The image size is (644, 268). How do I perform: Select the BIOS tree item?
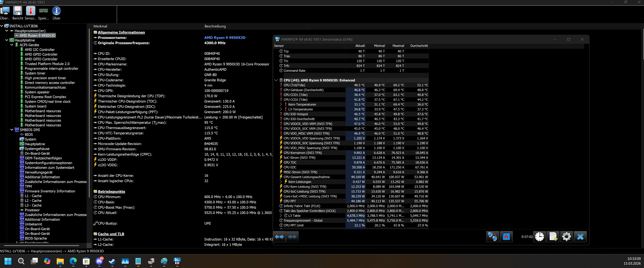(x=29, y=134)
